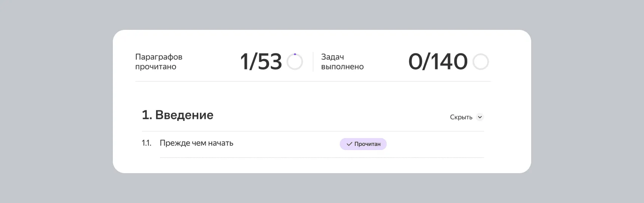Open paragraph Прежде чем начать
The image size is (644, 203).
[x=196, y=143]
